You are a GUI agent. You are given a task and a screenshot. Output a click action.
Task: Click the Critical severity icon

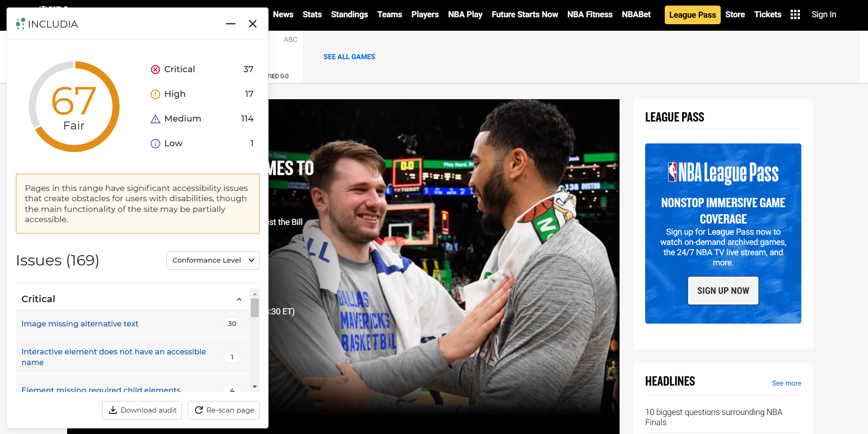(x=155, y=70)
